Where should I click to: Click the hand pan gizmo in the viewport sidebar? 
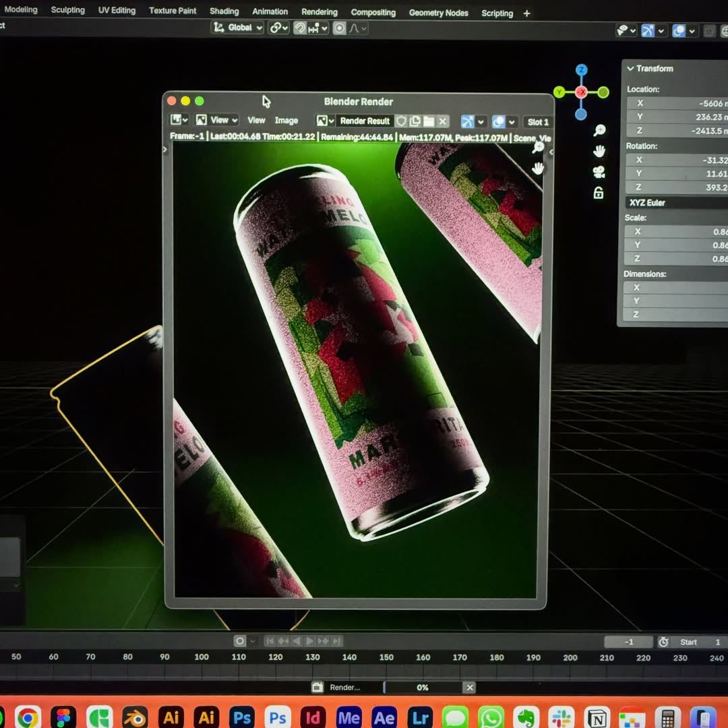[x=600, y=151]
